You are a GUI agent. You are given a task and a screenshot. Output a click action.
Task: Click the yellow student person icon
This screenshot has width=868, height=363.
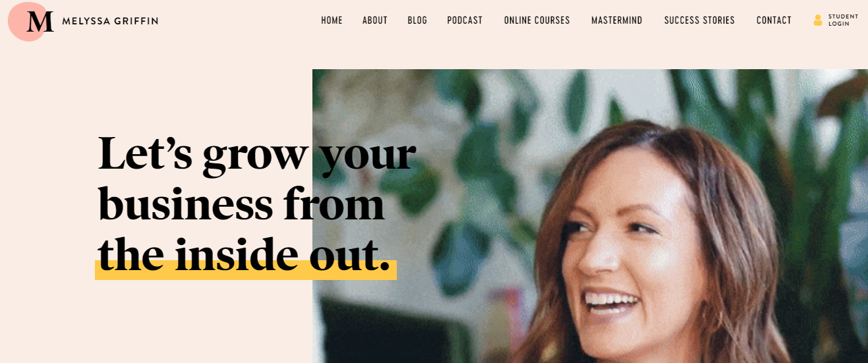(x=818, y=20)
